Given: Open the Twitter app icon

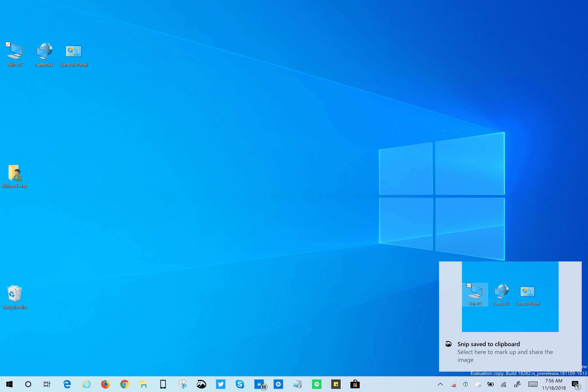Looking at the screenshot, I should tap(220, 384).
